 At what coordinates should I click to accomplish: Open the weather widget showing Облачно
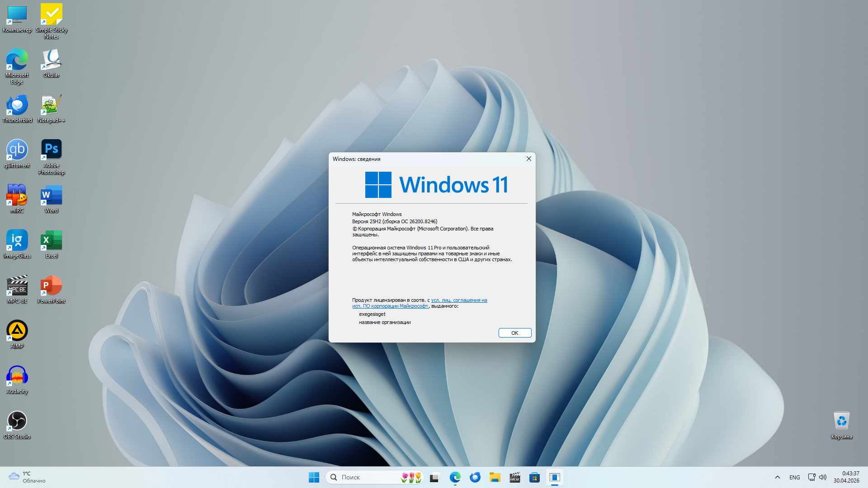pyautogui.click(x=27, y=477)
